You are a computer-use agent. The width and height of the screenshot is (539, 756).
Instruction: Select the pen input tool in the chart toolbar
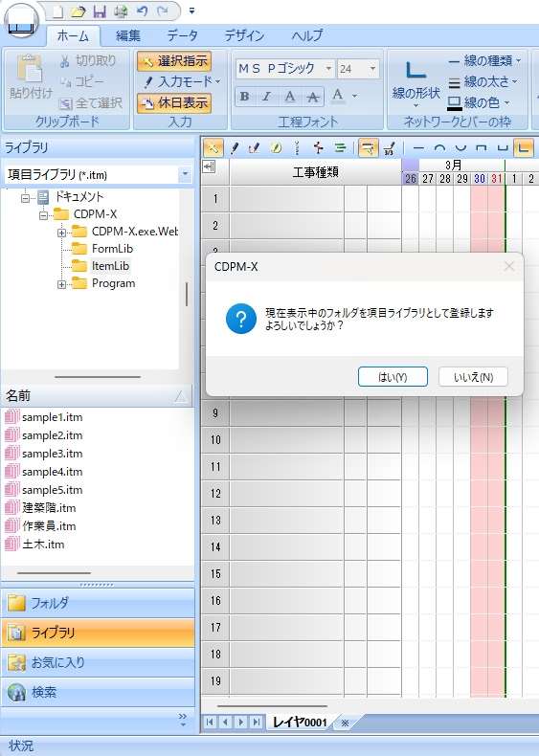click(x=235, y=147)
